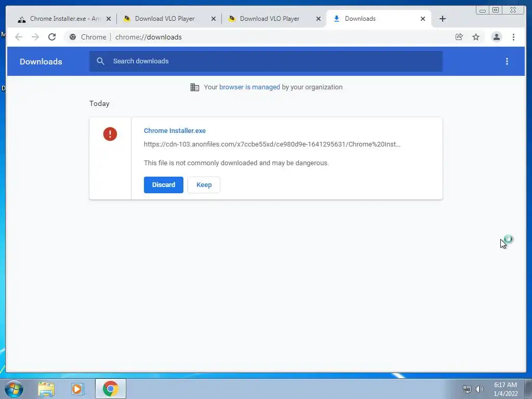Switch to first Download VLO Player tab

pyautogui.click(x=169, y=19)
